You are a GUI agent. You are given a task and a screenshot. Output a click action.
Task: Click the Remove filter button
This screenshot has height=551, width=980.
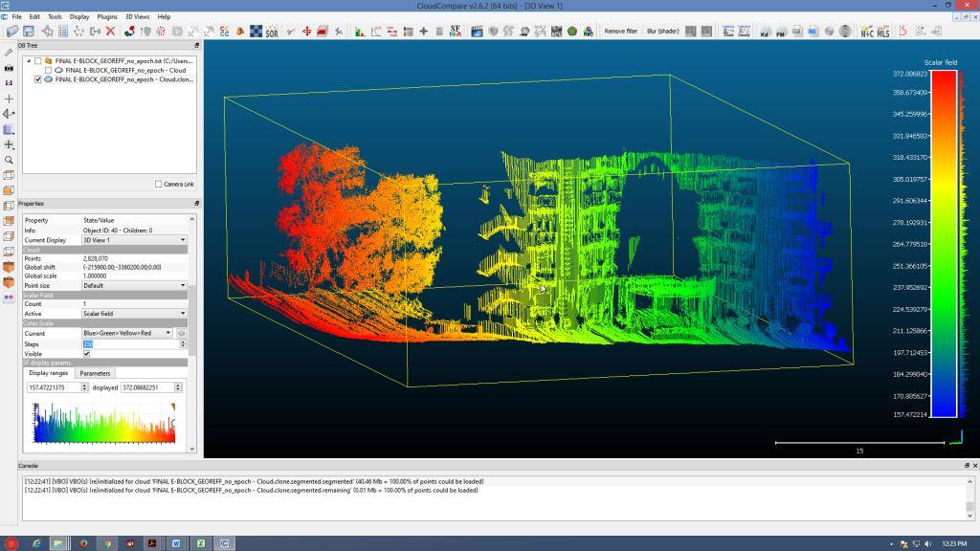(620, 32)
